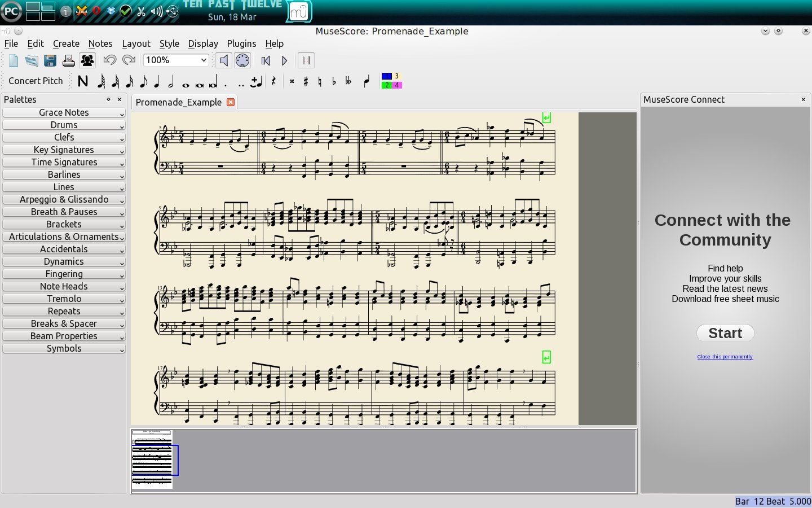Flip the stem direction with the note icon

tap(367, 81)
